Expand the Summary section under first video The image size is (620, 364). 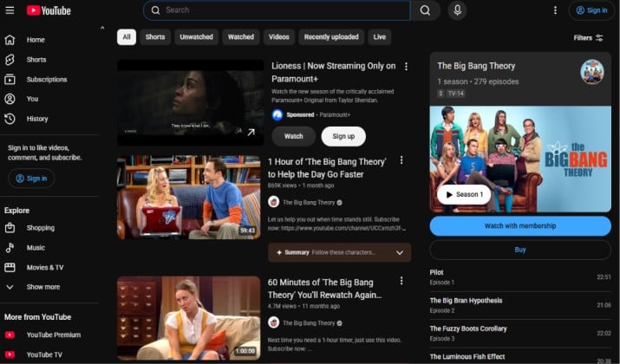[x=340, y=252]
